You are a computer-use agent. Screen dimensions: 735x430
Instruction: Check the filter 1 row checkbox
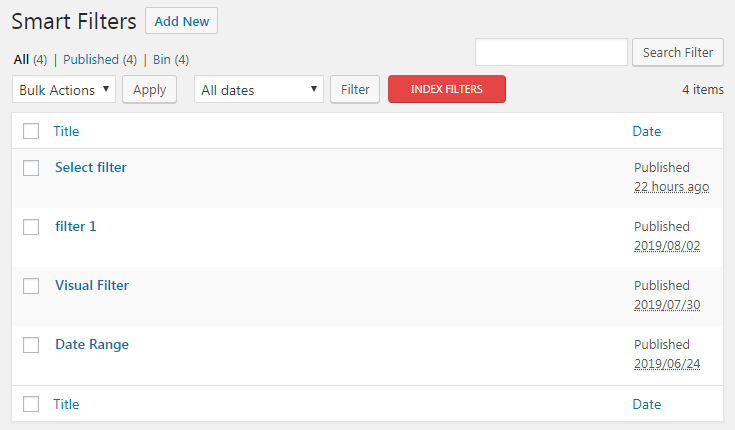click(31, 226)
